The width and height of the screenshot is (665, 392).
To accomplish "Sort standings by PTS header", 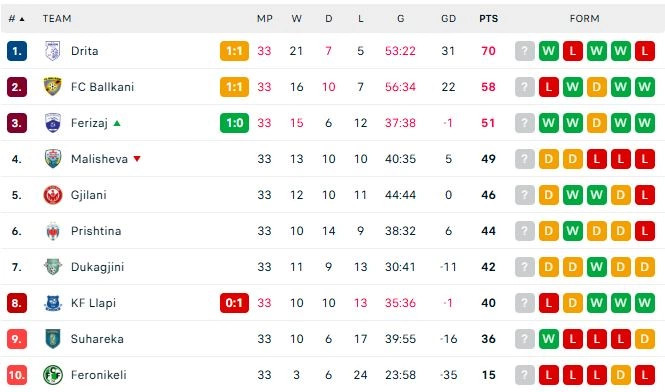I will [489, 19].
